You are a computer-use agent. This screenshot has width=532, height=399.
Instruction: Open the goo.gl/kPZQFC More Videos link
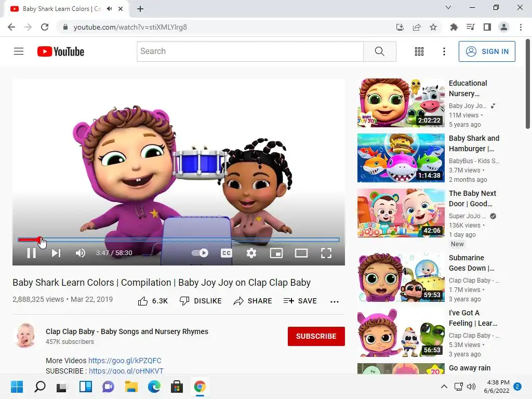pos(125,361)
